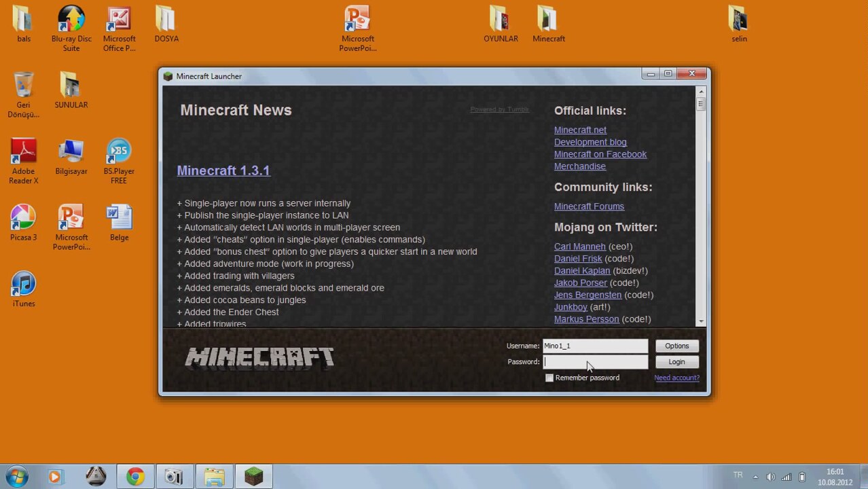The height and width of the screenshot is (489, 868).
Task: Click 'Added trading with villagers' news line
Action: coord(236,276)
